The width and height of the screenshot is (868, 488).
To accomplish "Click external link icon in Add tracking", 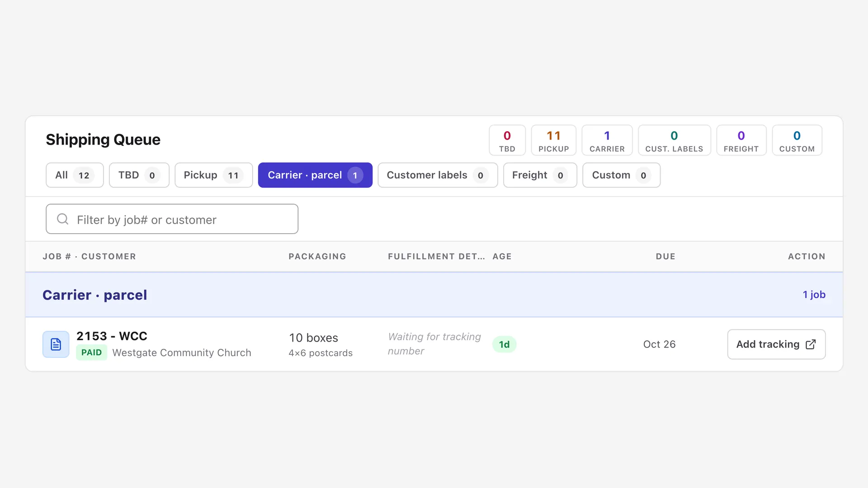I will coord(811,344).
